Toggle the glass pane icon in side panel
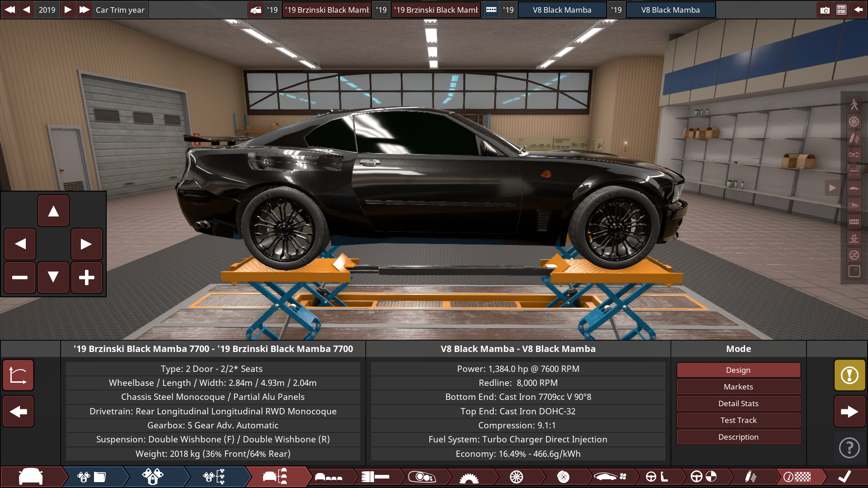 click(x=854, y=271)
